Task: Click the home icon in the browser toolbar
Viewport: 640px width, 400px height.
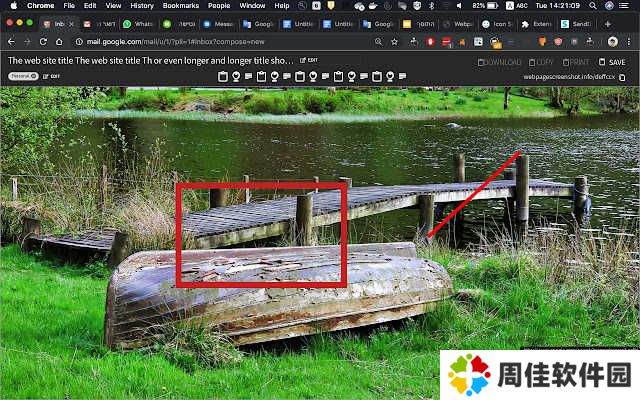Action: coord(59,41)
